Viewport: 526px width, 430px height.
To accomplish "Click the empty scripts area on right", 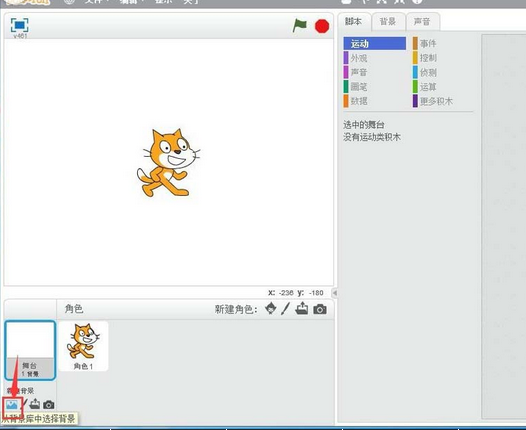I will tap(504, 226).
